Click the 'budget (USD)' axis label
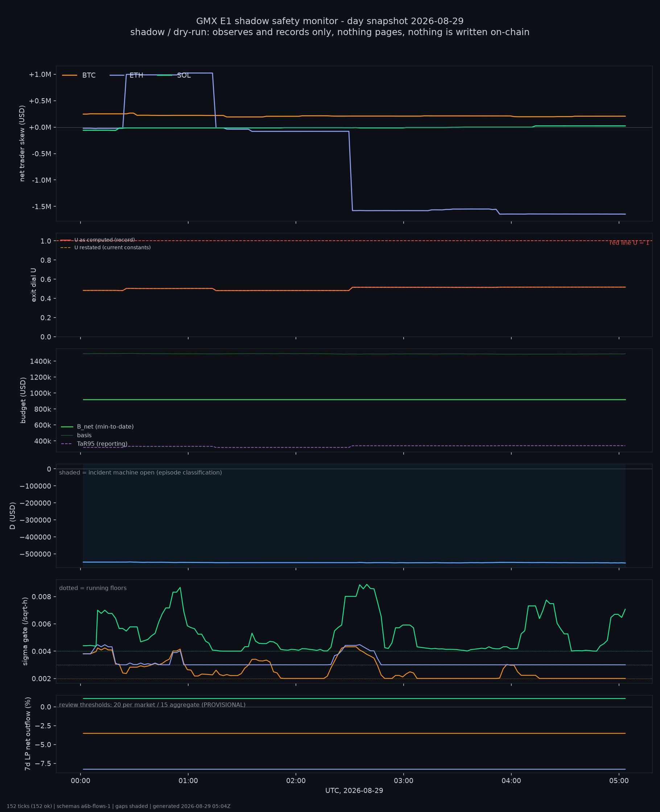 click(23, 400)
